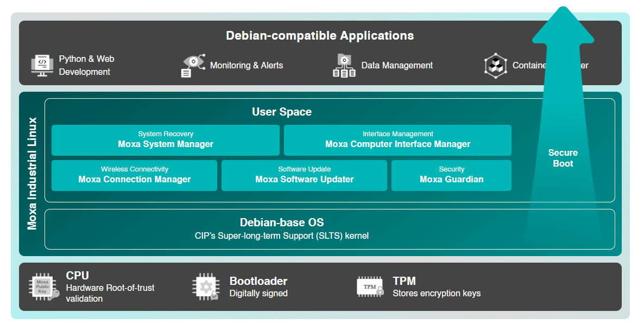Click the User Space heading
The width and height of the screenshot is (644, 331).
point(282,112)
